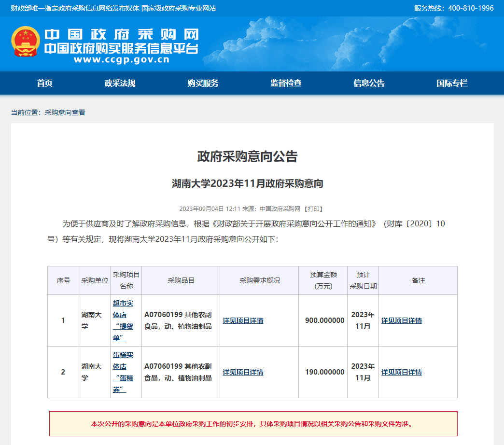Click the red disclaimer notice 本次公开的采购意向
504x445 pixels.
click(253, 424)
